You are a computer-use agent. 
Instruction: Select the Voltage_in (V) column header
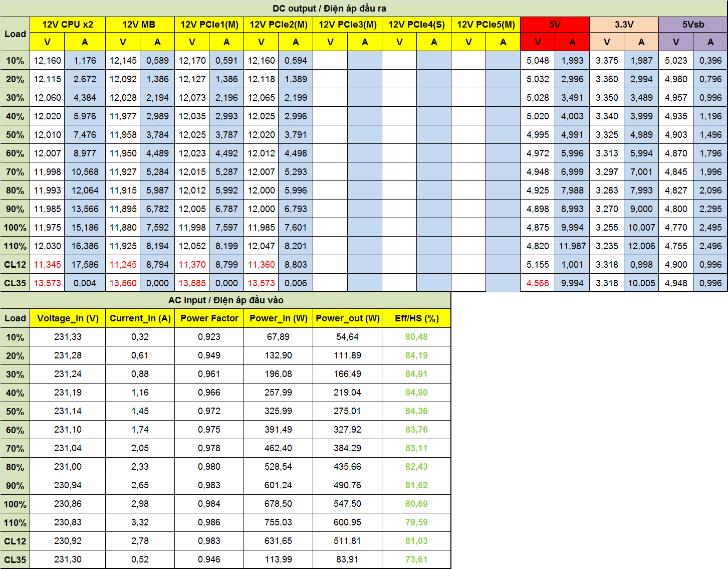(x=68, y=318)
